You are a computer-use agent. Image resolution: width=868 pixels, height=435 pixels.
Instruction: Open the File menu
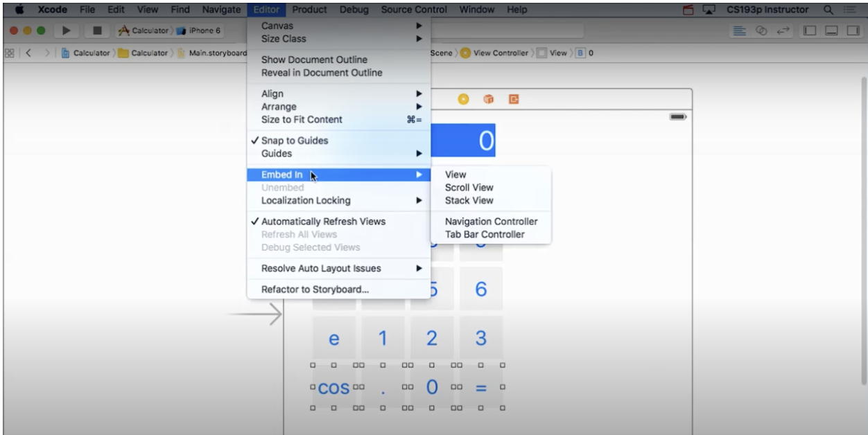click(x=87, y=10)
